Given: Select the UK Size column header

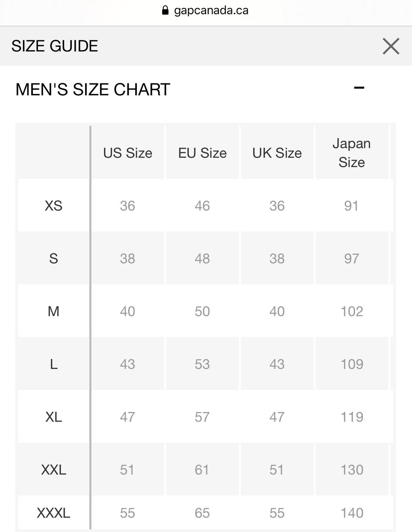Looking at the screenshot, I should [277, 153].
